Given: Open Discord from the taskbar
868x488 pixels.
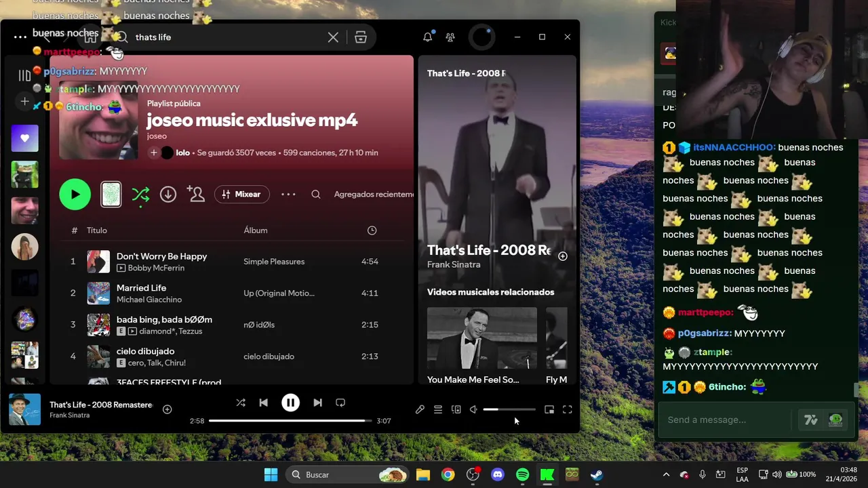Looking at the screenshot, I should 497,474.
